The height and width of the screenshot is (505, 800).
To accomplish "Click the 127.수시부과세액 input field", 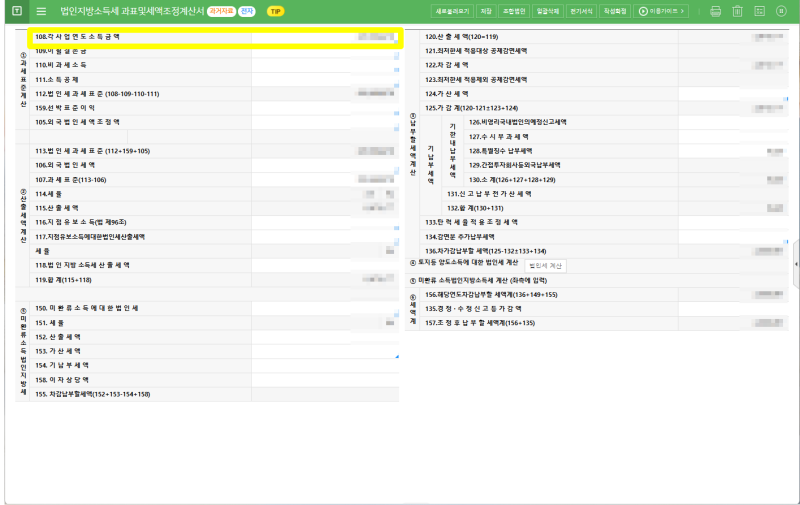I will tap(733, 137).
